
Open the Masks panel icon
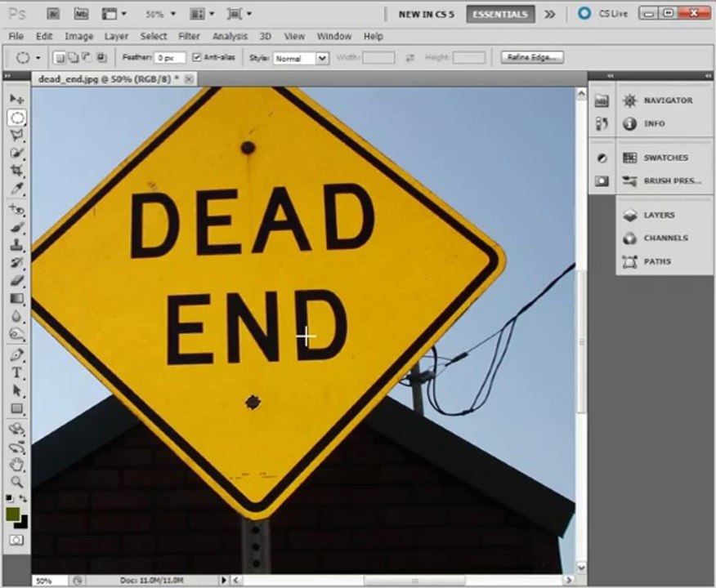click(x=602, y=181)
